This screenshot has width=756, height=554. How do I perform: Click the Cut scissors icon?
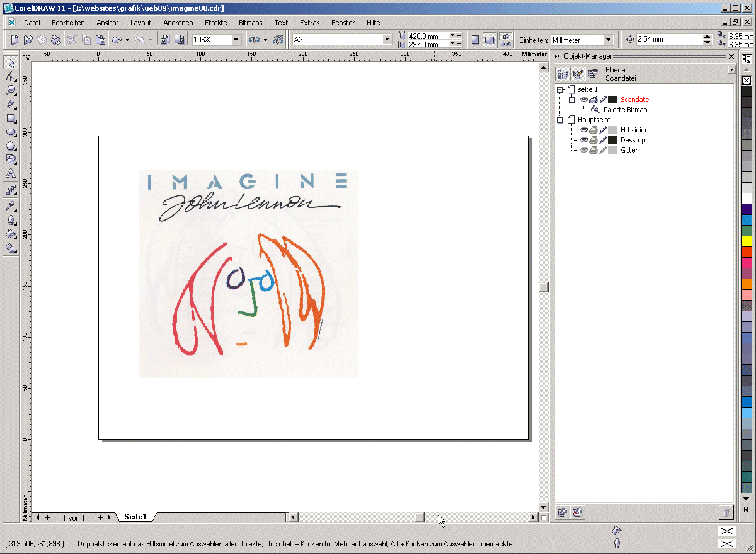[x=72, y=40]
